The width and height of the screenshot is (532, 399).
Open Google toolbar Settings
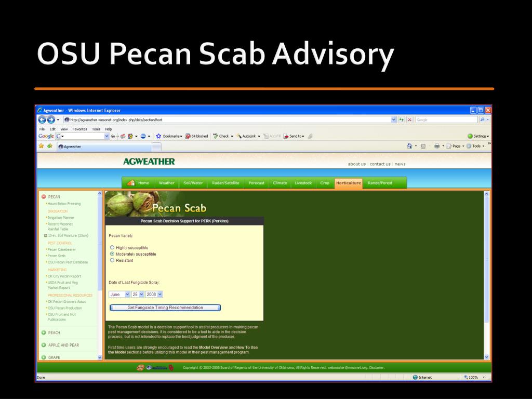[478, 136]
